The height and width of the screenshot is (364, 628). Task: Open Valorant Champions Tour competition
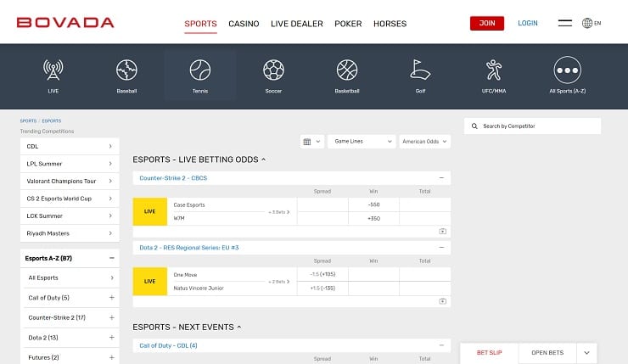70,181
